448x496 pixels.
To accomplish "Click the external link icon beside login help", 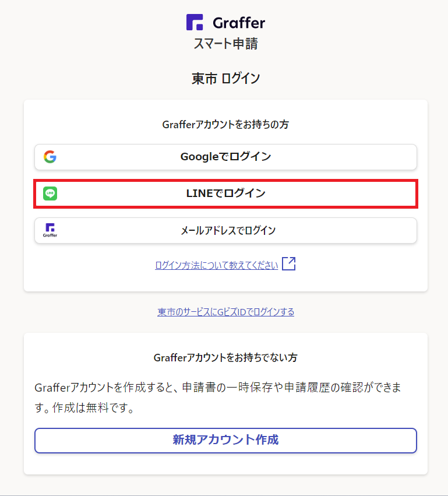I will tap(289, 264).
